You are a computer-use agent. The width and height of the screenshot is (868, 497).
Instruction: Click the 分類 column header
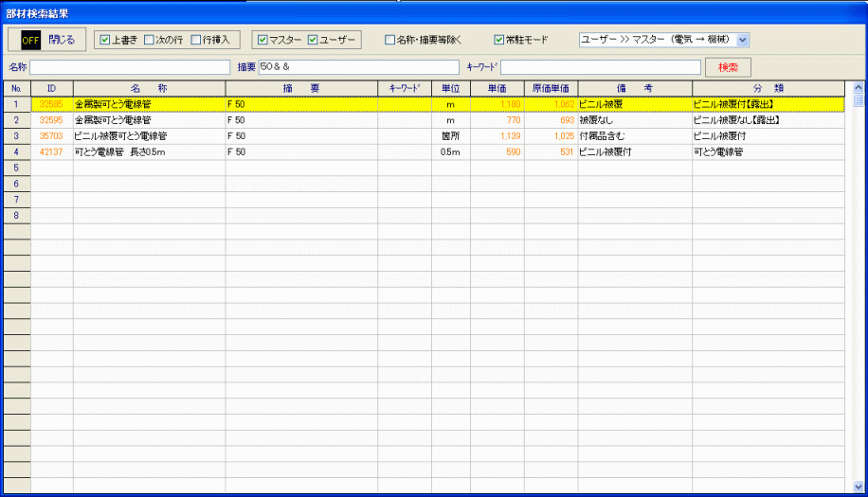769,88
